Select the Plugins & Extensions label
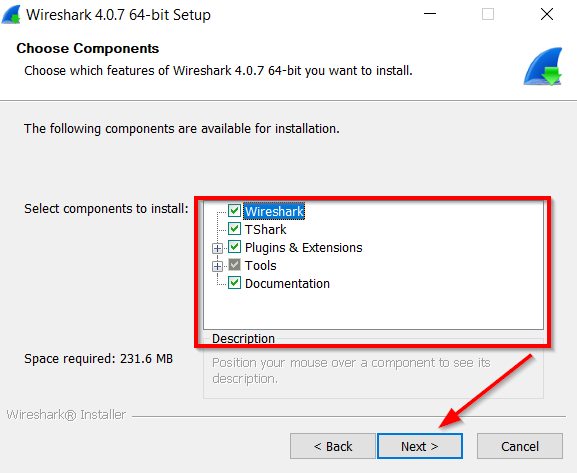 [304, 248]
